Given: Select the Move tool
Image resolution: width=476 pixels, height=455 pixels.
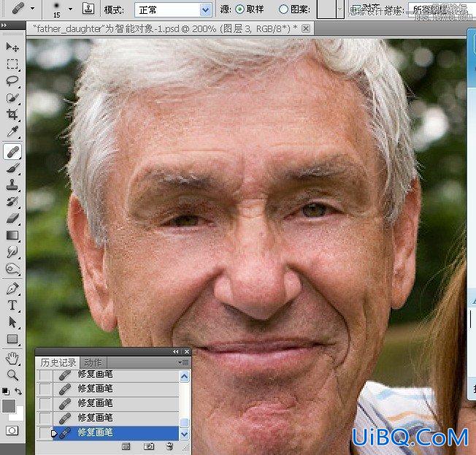Looking at the screenshot, I should click(12, 47).
